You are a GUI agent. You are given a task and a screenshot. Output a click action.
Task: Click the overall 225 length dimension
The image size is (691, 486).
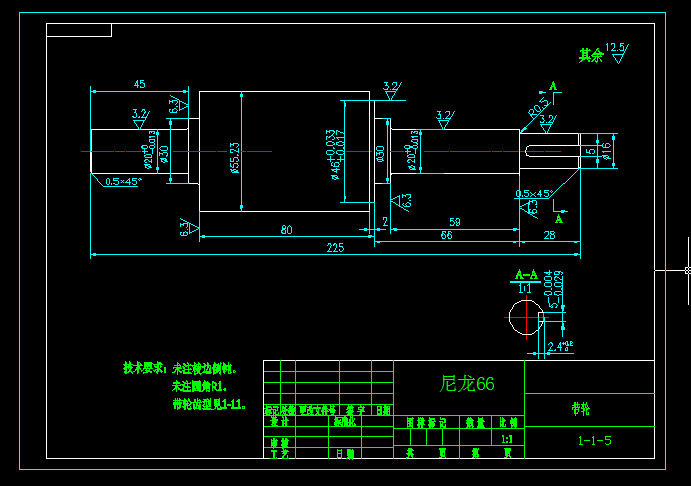[x=335, y=248]
